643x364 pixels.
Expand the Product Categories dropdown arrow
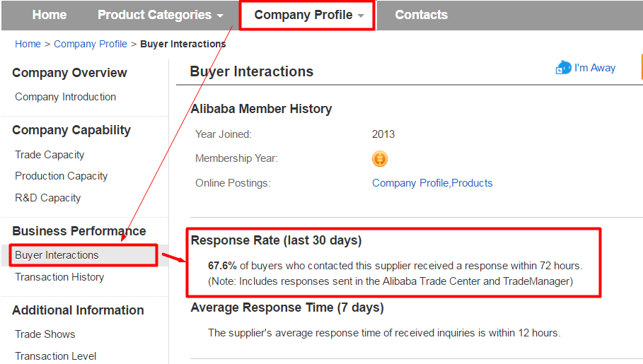(220, 16)
